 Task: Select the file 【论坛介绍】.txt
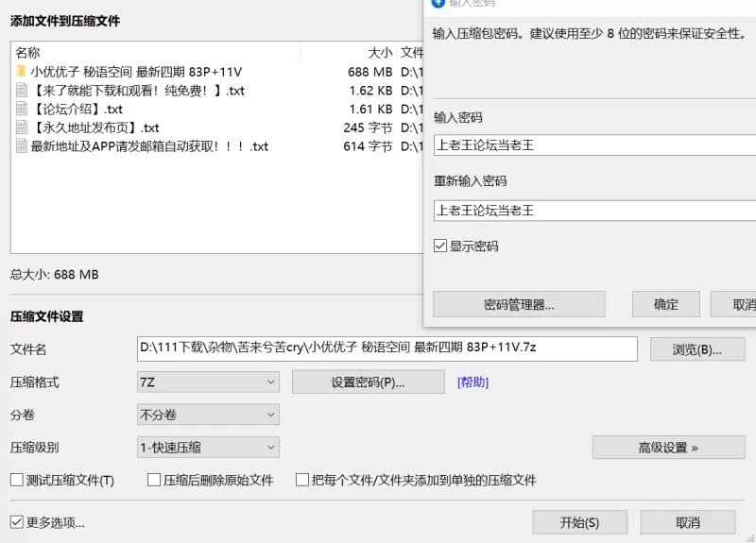pos(217,109)
